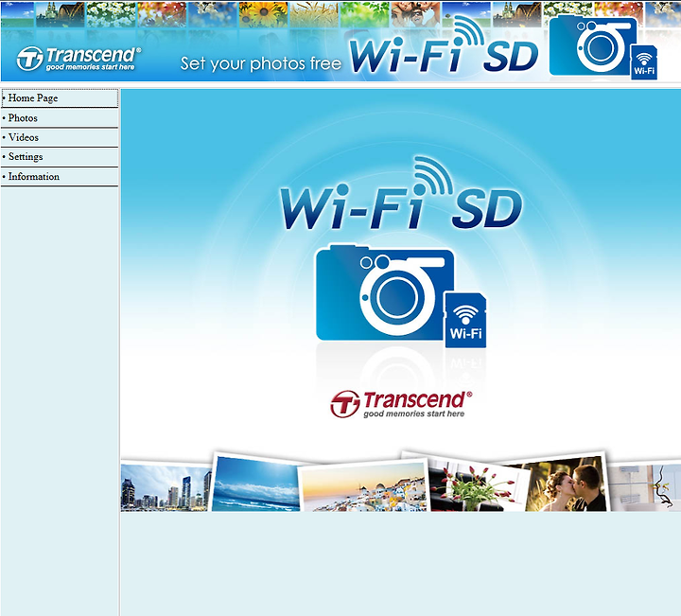Image resolution: width=681 pixels, height=616 pixels.
Task: Click the 'Set your photos free' banner text
Action: pos(261,63)
